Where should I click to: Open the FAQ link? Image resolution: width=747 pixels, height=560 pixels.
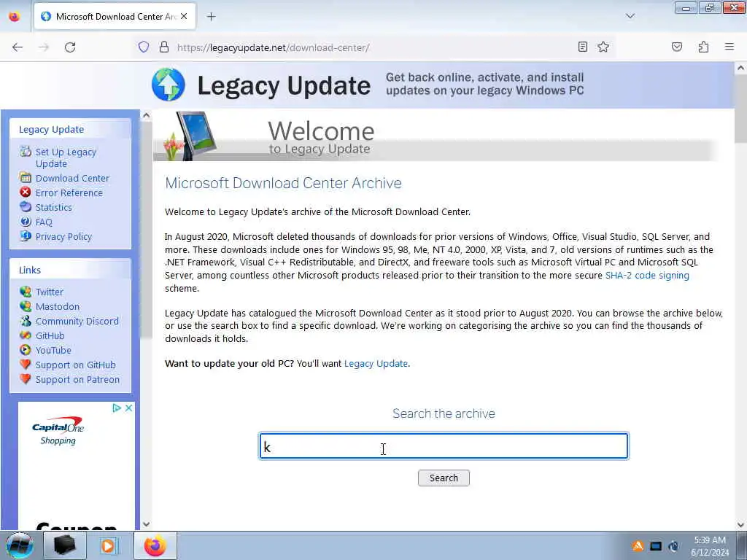pos(44,222)
